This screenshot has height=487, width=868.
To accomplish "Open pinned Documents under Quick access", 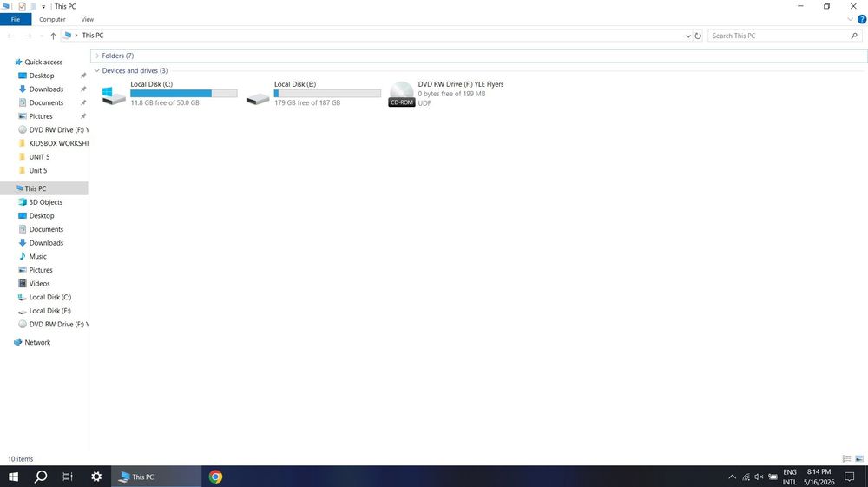I will [46, 103].
